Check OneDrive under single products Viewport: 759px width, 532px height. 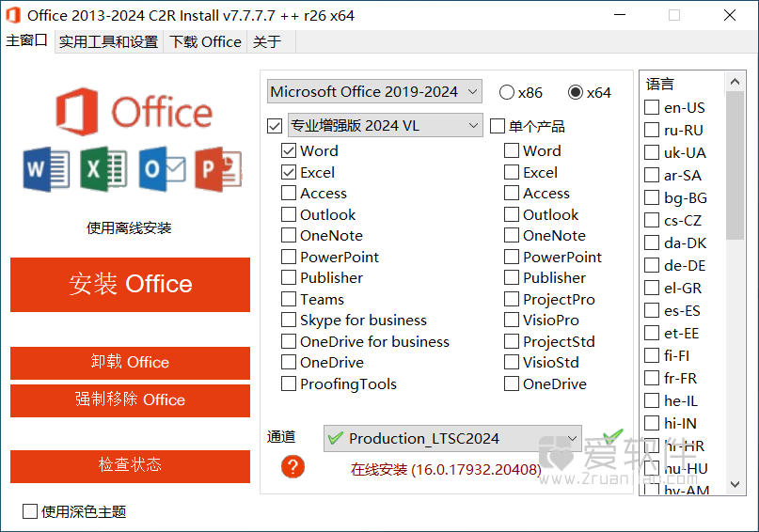pyautogui.click(x=512, y=383)
